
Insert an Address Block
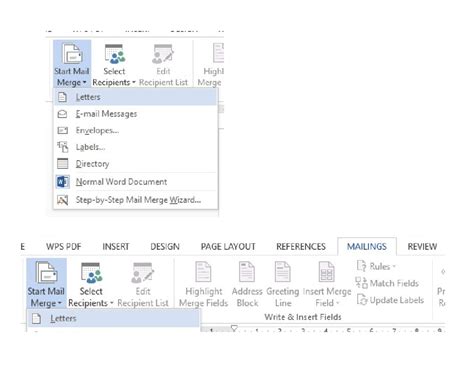pos(247,284)
